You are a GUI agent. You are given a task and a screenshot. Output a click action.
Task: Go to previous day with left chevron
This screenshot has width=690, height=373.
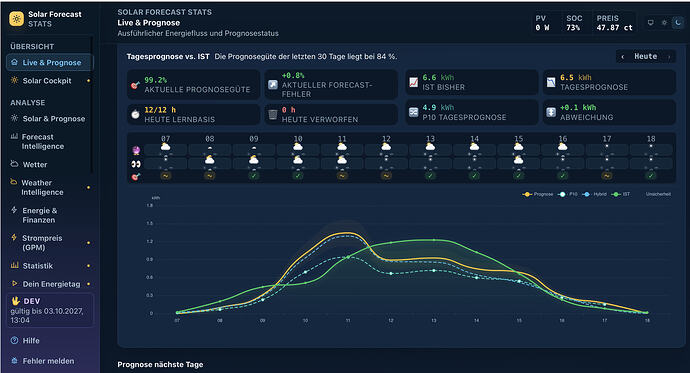[622, 57]
